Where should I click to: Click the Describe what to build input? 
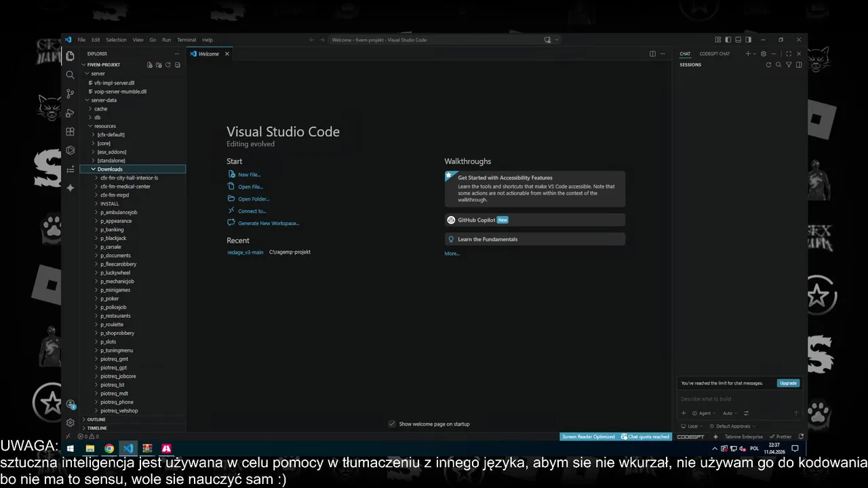pos(739,399)
